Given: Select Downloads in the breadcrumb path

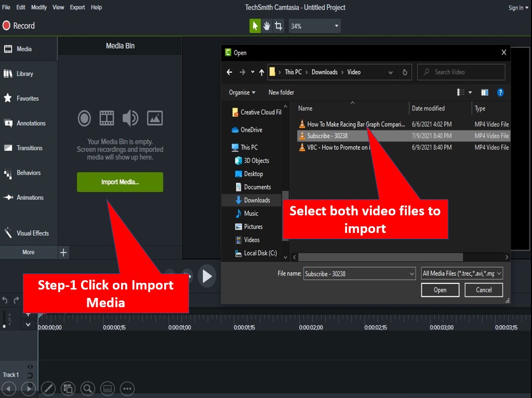Looking at the screenshot, I should 324,72.
